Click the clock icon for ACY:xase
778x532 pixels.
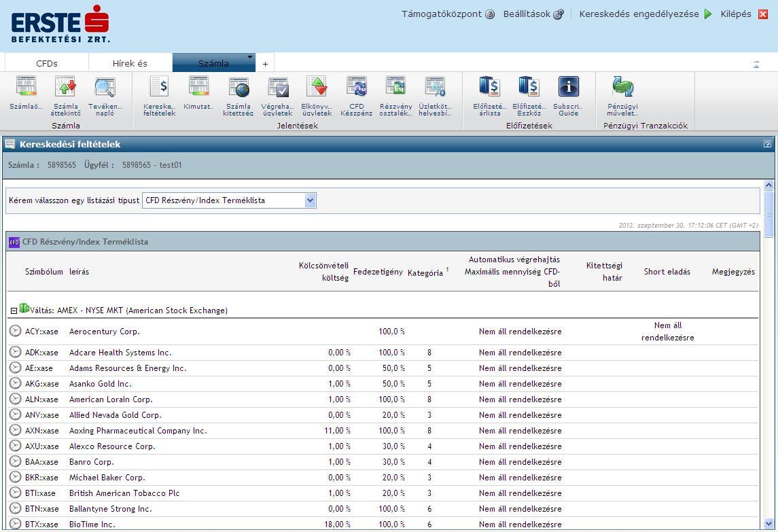pyautogui.click(x=16, y=331)
